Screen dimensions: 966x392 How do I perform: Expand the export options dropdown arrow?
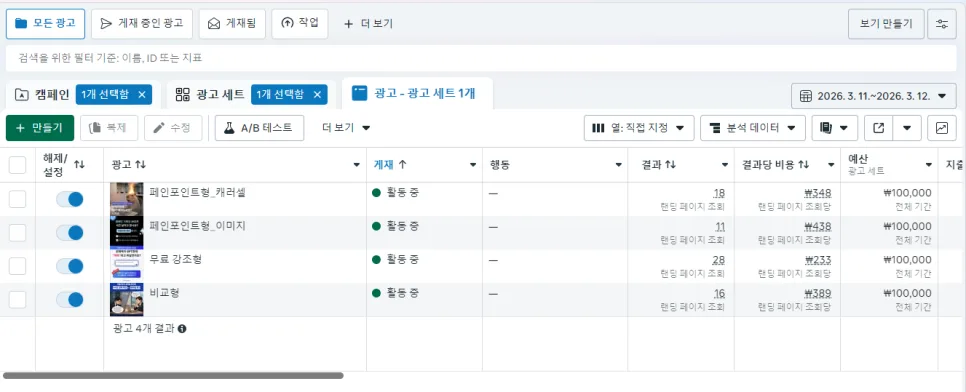[907, 128]
